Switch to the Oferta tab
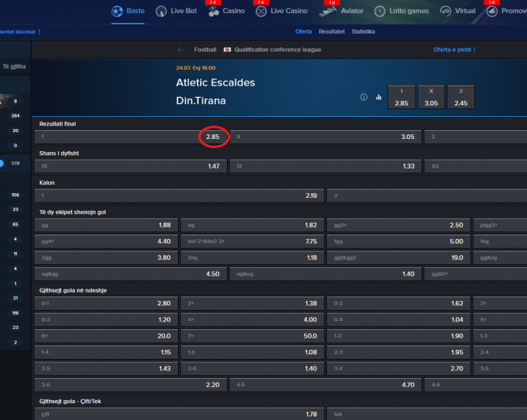This screenshot has height=420, width=527. click(303, 31)
